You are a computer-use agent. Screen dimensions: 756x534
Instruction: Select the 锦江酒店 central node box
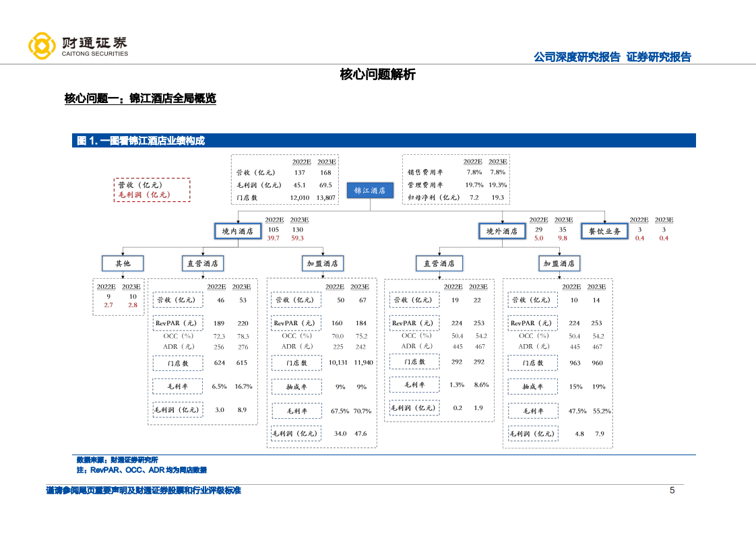(370, 190)
